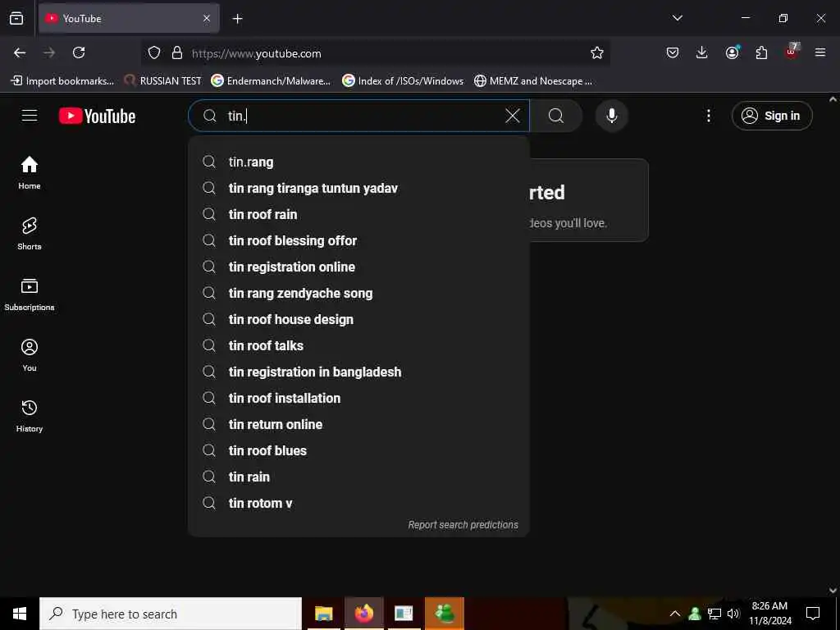Open uBlock Origin extension icon
Screen dimensions: 840x630
[x=792, y=52]
